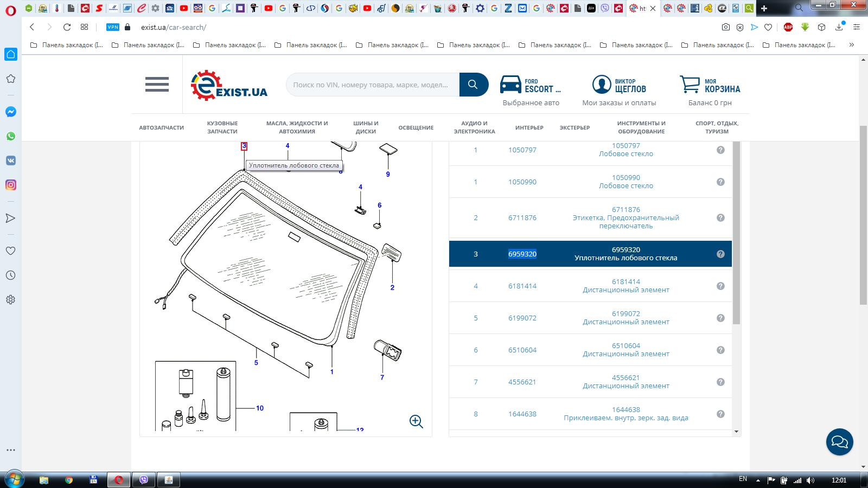
Task: Toggle the ABP ad blocker extension
Action: 788,27
